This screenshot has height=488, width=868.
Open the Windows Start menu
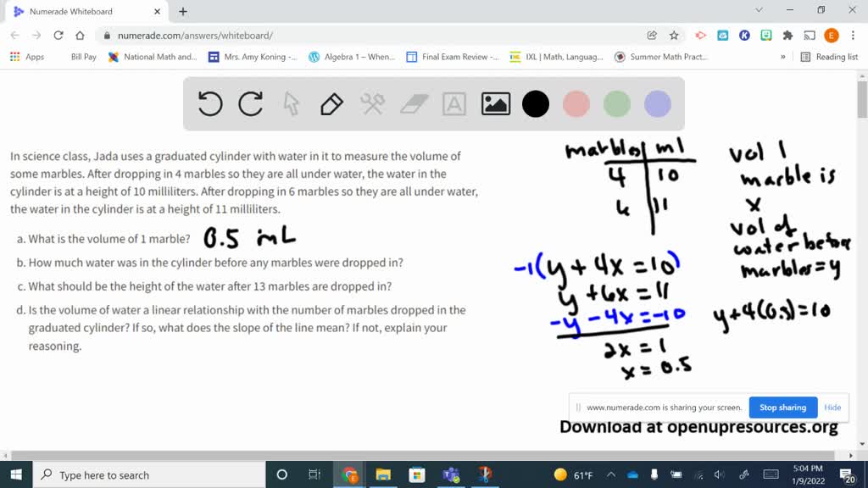tap(16, 474)
